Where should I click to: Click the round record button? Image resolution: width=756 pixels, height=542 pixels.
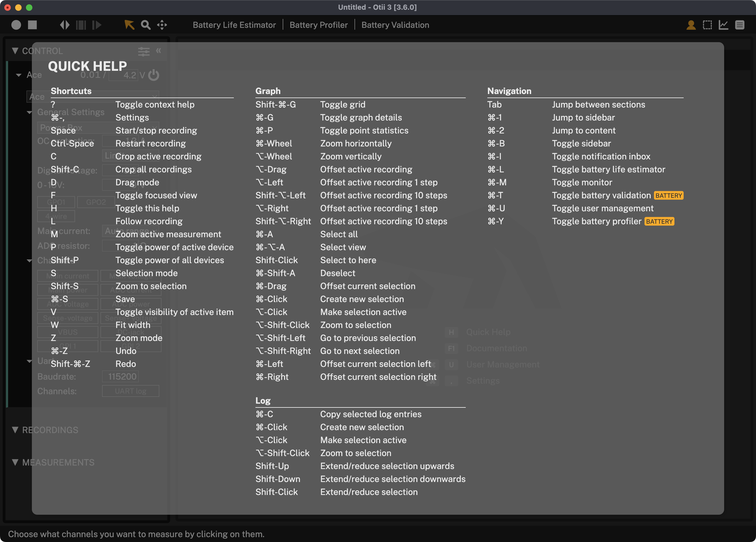click(x=16, y=25)
